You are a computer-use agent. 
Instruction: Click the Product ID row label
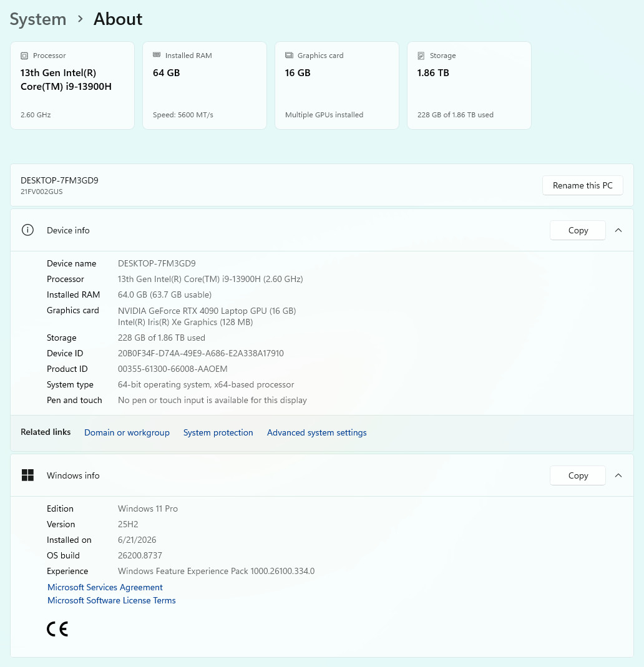67,369
